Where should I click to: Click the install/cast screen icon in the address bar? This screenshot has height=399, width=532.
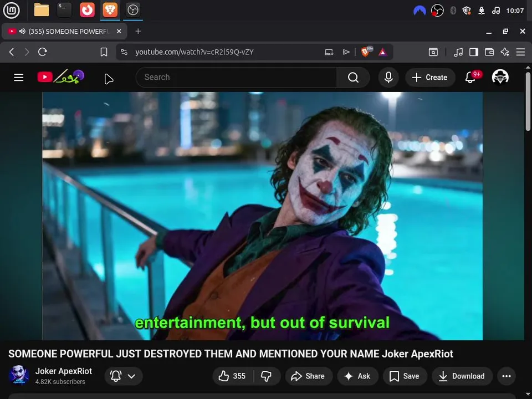pos(329,52)
